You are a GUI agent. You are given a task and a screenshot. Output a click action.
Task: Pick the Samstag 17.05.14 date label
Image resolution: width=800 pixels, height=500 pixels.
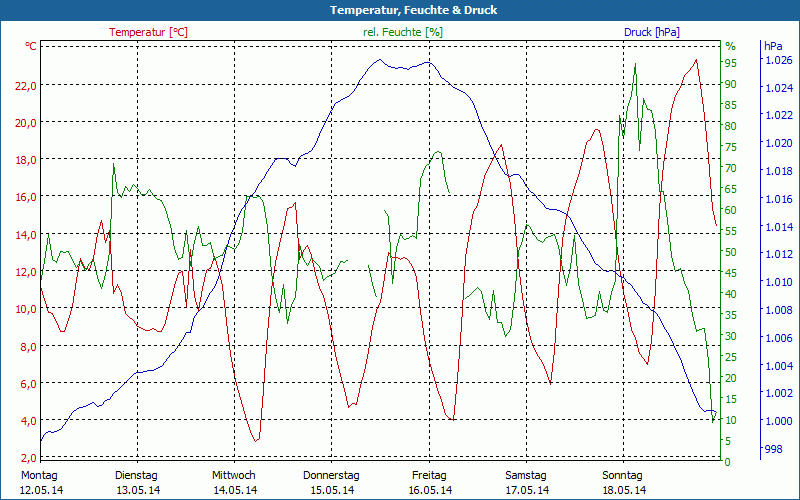[x=526, y=482]
